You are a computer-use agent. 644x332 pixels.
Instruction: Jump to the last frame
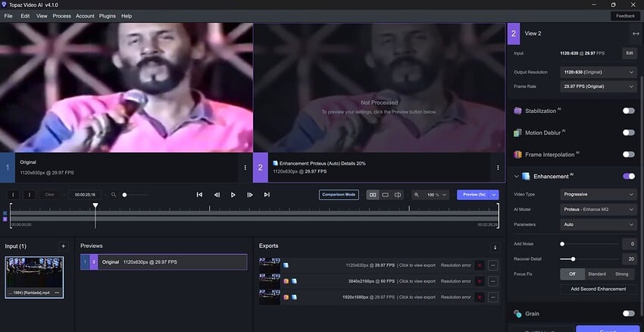(267, 195)
